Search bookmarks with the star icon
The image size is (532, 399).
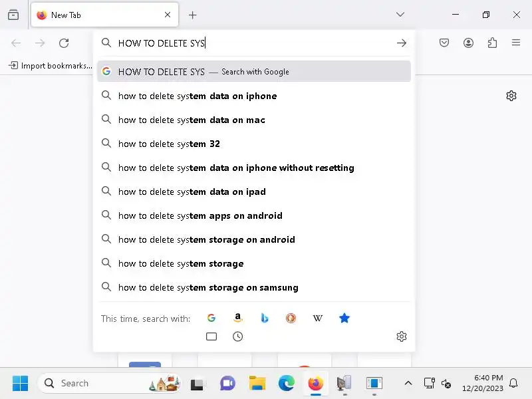344,318
